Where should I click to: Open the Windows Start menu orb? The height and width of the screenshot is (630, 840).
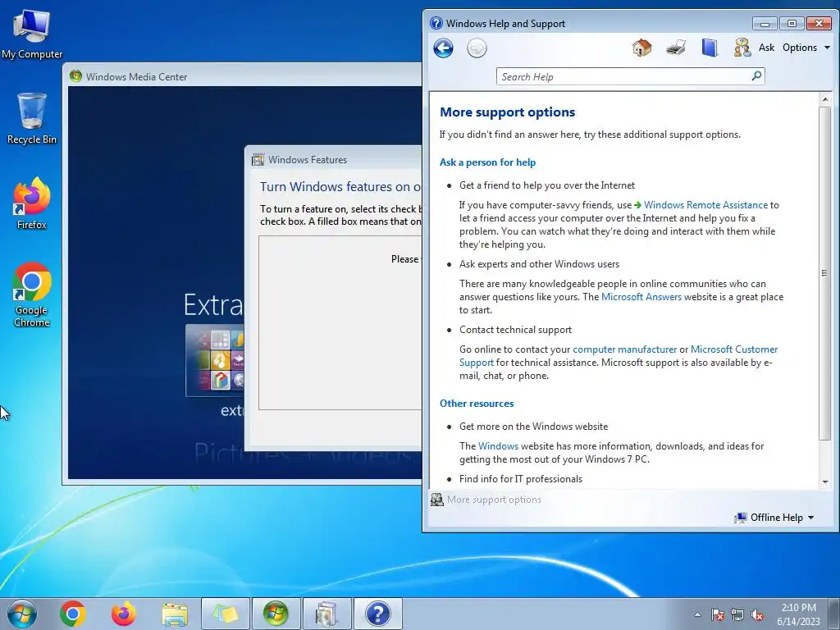point(21,614)
